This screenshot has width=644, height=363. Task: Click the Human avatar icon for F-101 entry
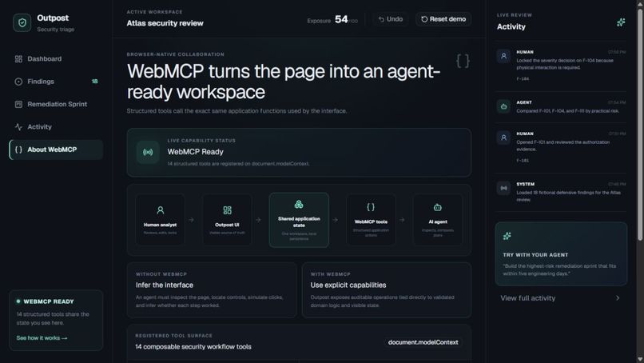pos(503,138)
